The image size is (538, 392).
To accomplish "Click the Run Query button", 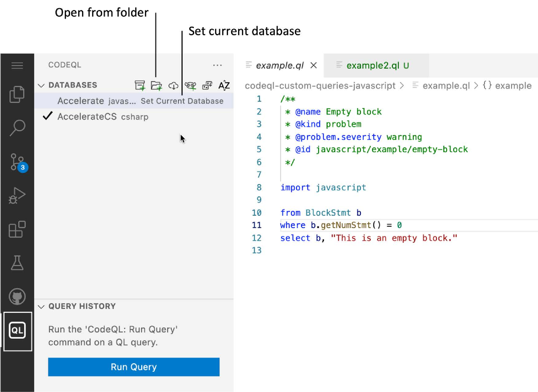I will tap(134, 367).
